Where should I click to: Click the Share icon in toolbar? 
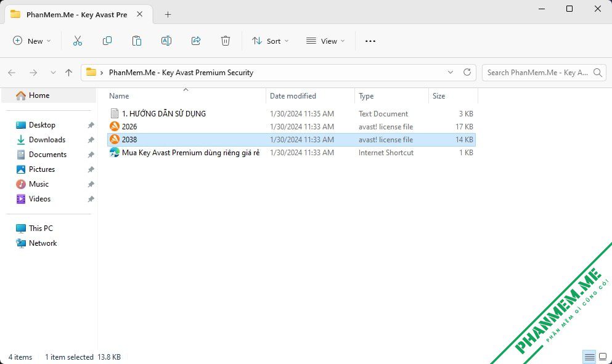pos(196,41)
